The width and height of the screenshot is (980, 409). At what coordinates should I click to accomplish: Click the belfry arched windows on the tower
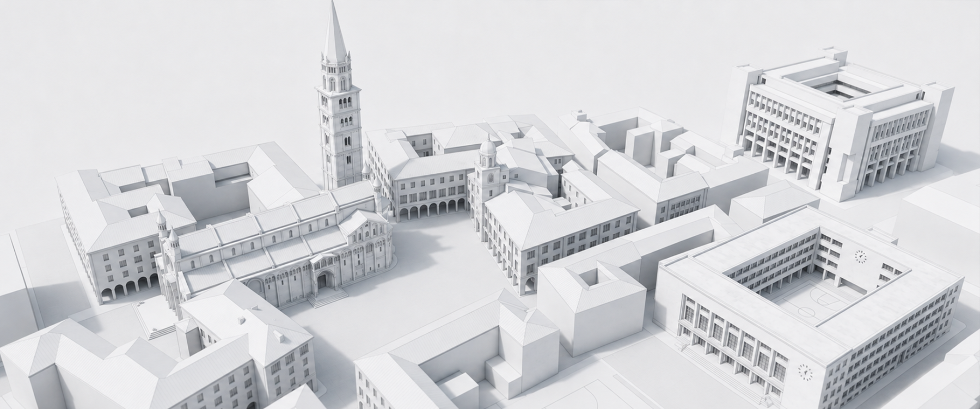[x=339, y=83]
